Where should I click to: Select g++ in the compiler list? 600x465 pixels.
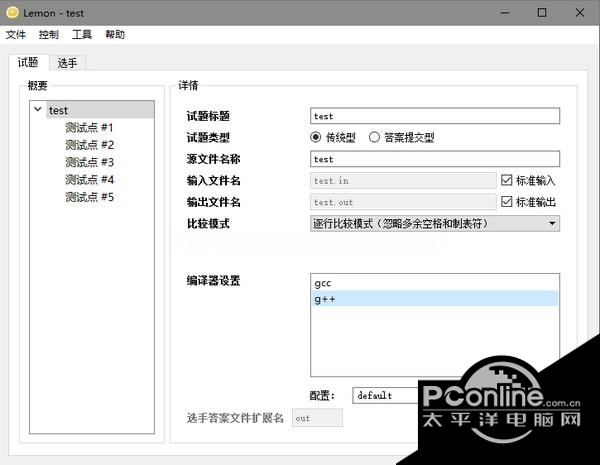tap(435, 299)
